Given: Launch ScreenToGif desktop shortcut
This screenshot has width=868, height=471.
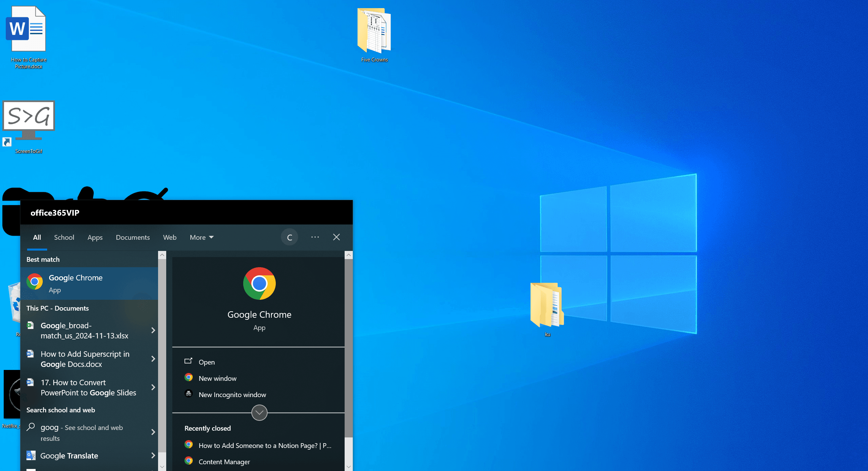Looking at the screenshot, I should pos(28,127).
